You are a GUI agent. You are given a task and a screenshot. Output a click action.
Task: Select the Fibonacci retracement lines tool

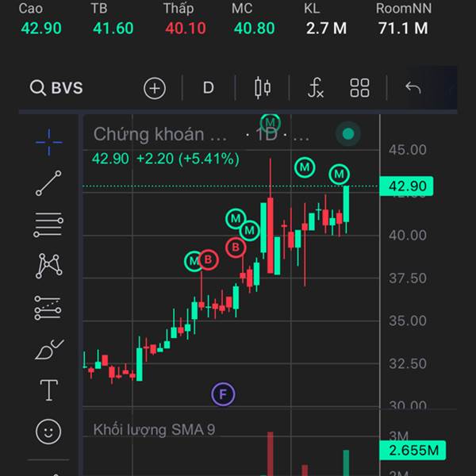pyautogui.click(x=48, y=225)
